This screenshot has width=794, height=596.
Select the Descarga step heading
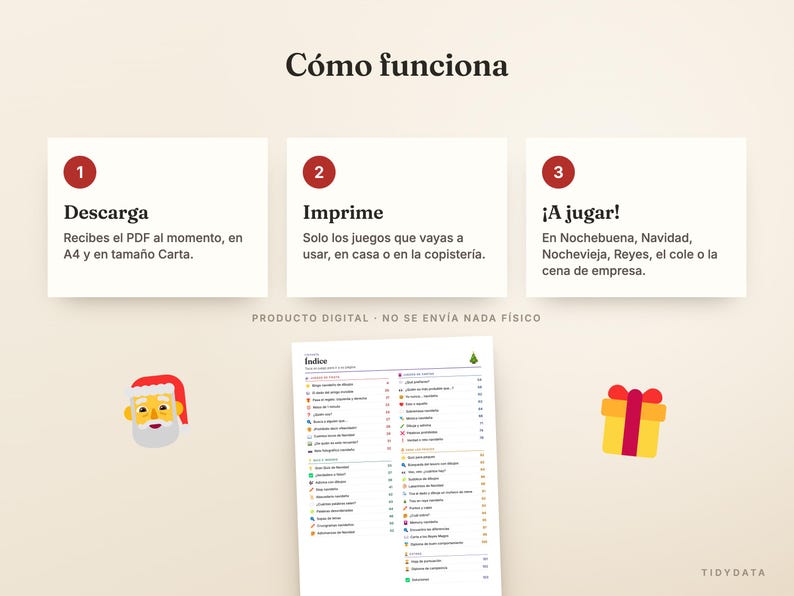(106, 213)
